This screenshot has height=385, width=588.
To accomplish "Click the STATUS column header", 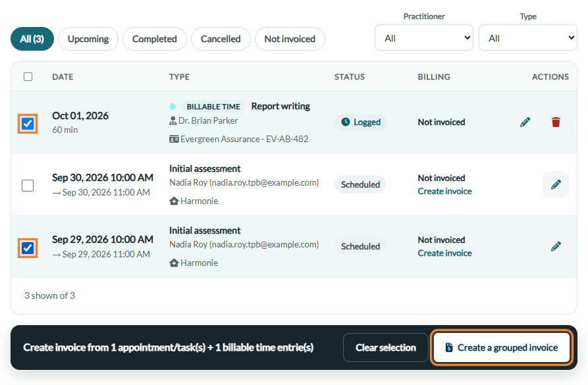I will click(350, 76).
